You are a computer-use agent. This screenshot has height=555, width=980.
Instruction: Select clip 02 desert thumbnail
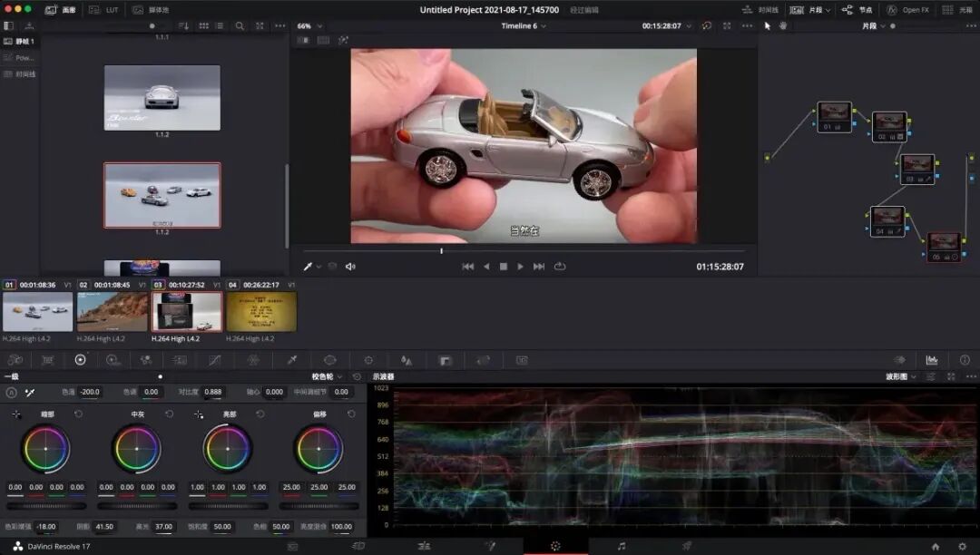pyautogui.click(x=113, y=312)
